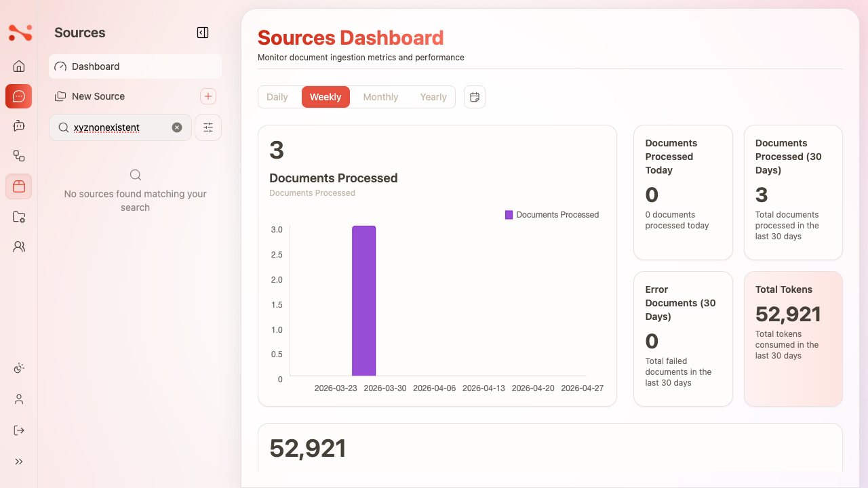Open the users icon in sidebar
868x488 pixels.
[19, 247]
